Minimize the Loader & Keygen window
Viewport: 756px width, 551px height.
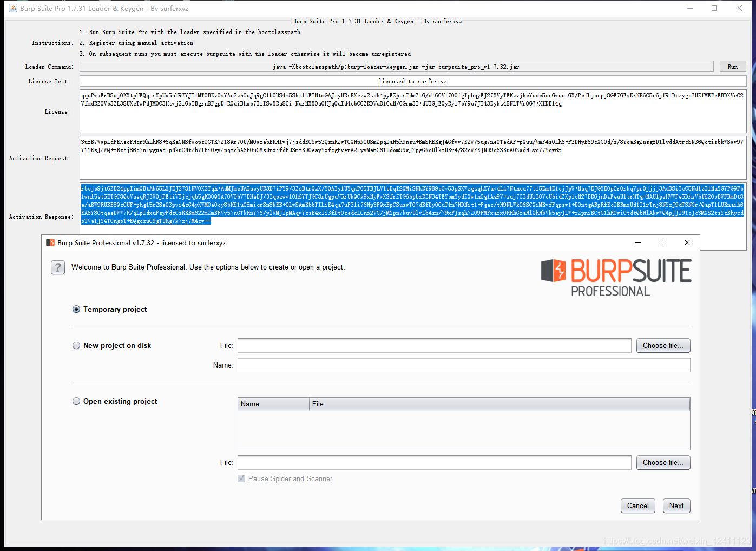(690, 8)
